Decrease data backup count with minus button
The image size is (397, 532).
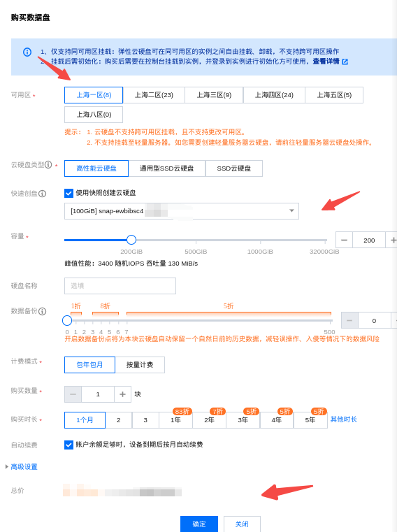(x=349, y=321)
